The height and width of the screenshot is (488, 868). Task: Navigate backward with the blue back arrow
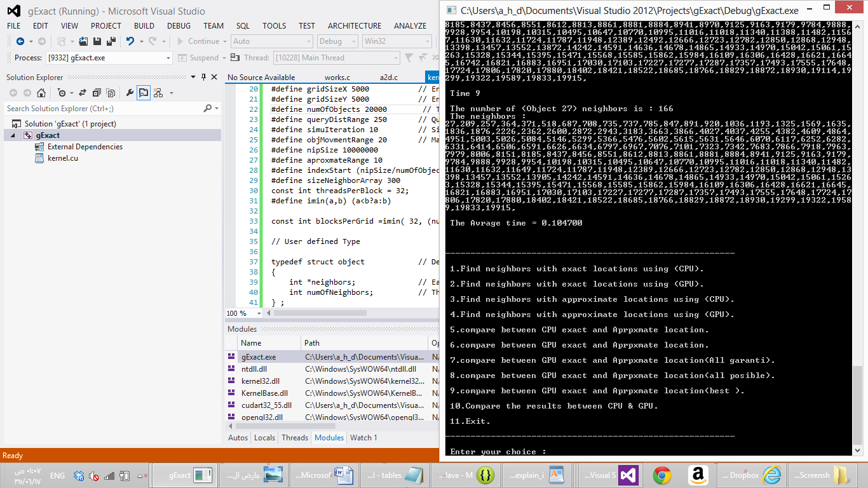pos(20,41)
